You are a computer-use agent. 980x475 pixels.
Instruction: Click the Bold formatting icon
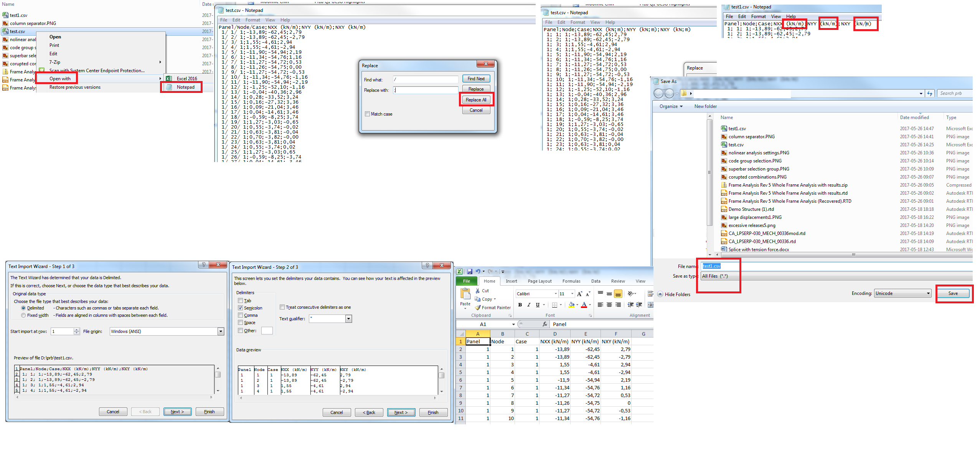(x=520, y=305)
